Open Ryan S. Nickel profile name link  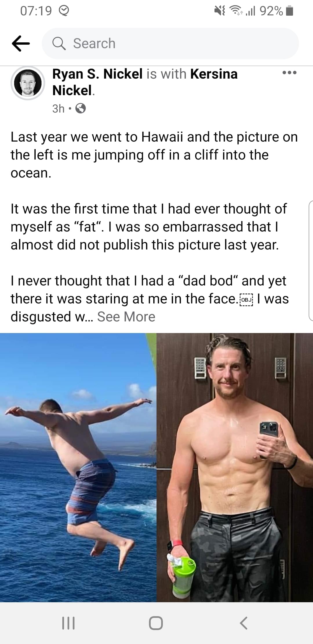97,74
